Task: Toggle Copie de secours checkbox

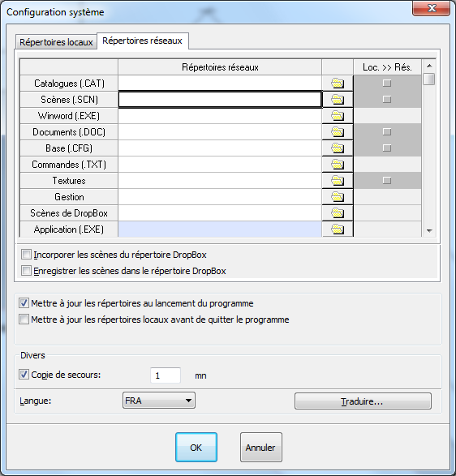Action: click(x=24, y=375)
